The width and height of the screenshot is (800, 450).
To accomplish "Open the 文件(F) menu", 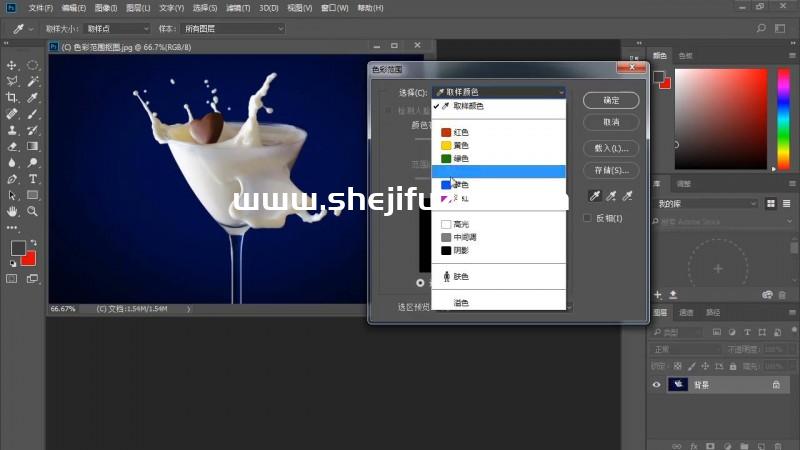I will point(41,8).
